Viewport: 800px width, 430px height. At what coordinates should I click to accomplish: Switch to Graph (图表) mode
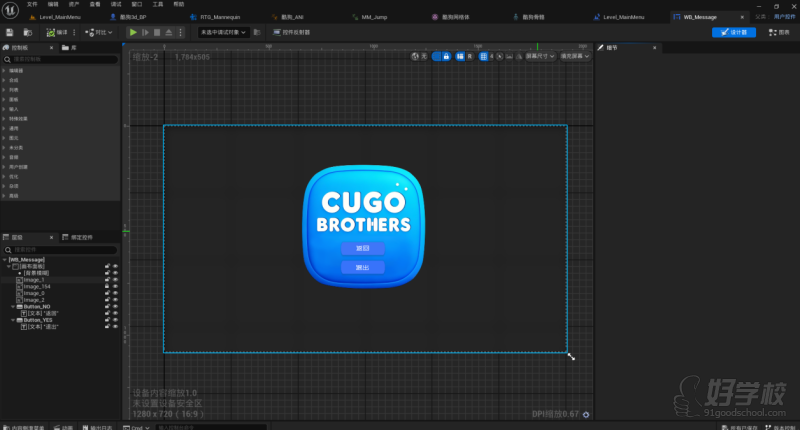coord(778,32)
